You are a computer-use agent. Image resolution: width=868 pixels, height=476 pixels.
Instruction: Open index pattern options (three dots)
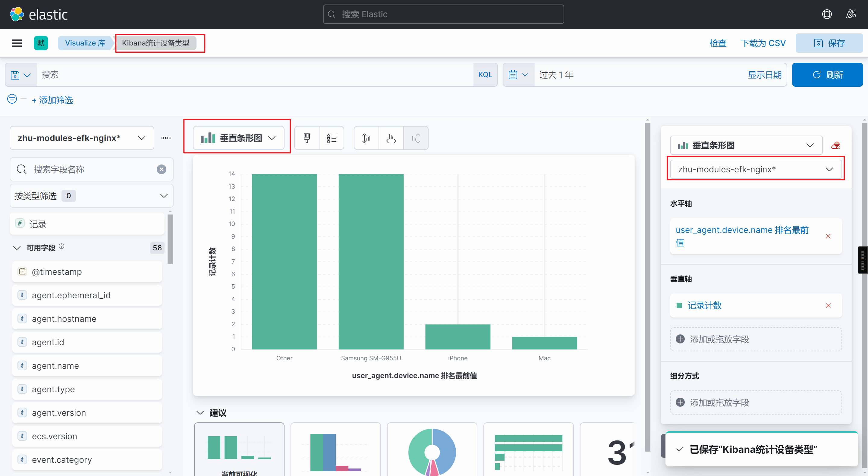click(x=166, y=138)
